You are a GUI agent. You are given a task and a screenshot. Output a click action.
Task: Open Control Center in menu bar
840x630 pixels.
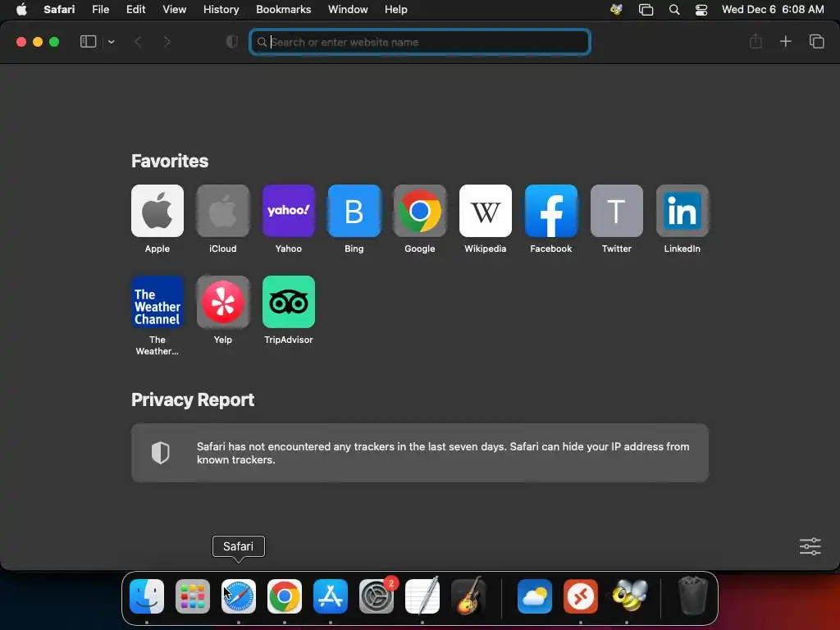pyautogui.click(x=701, y=10)
